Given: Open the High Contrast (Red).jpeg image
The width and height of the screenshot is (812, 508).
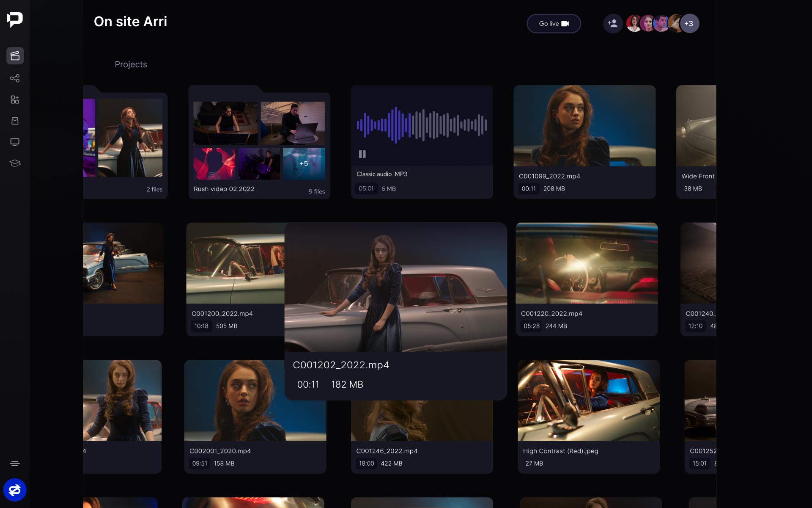Looking at the screenshot, I should [x=589, y=400].
